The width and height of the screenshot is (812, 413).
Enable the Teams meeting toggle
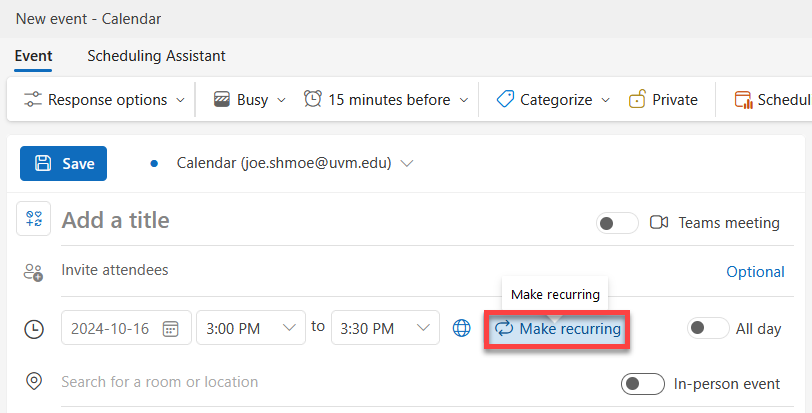coord(617,223)
